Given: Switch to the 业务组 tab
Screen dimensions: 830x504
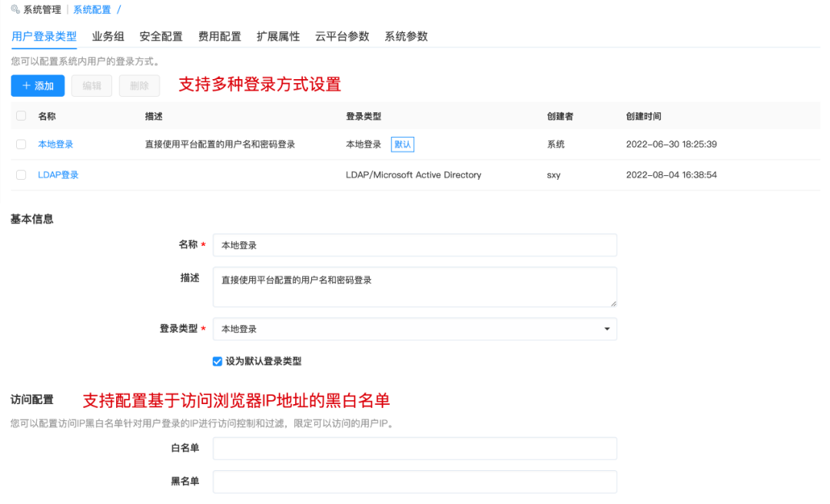Looking at the screenshot, I should pos(108,36).
